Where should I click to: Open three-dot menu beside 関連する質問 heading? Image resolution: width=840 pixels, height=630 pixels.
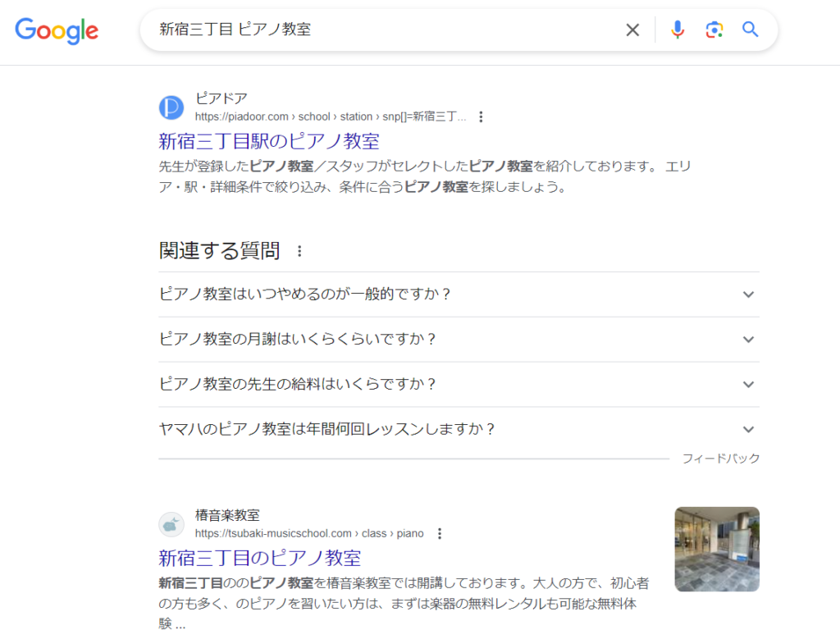[299, 251]
